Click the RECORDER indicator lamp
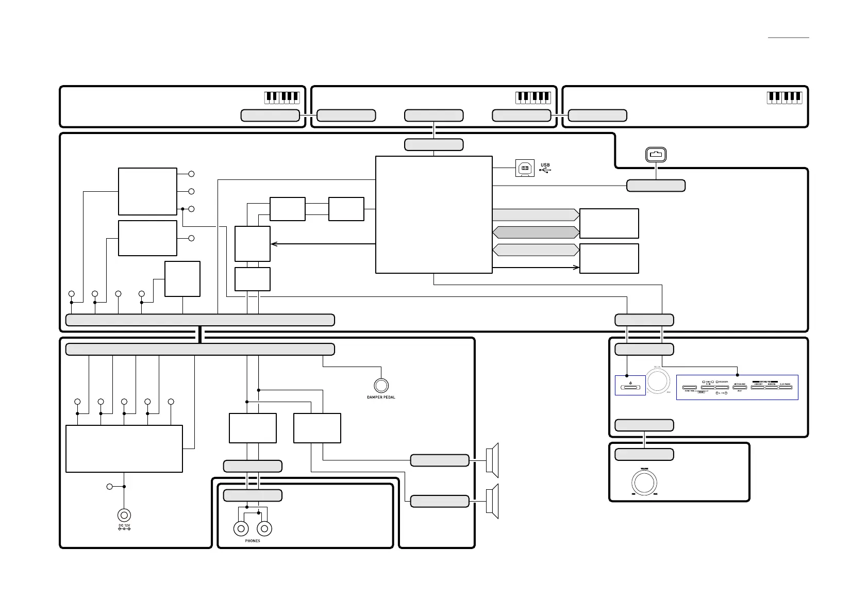Viewport: 868px width, 614px height. [717, 382]
